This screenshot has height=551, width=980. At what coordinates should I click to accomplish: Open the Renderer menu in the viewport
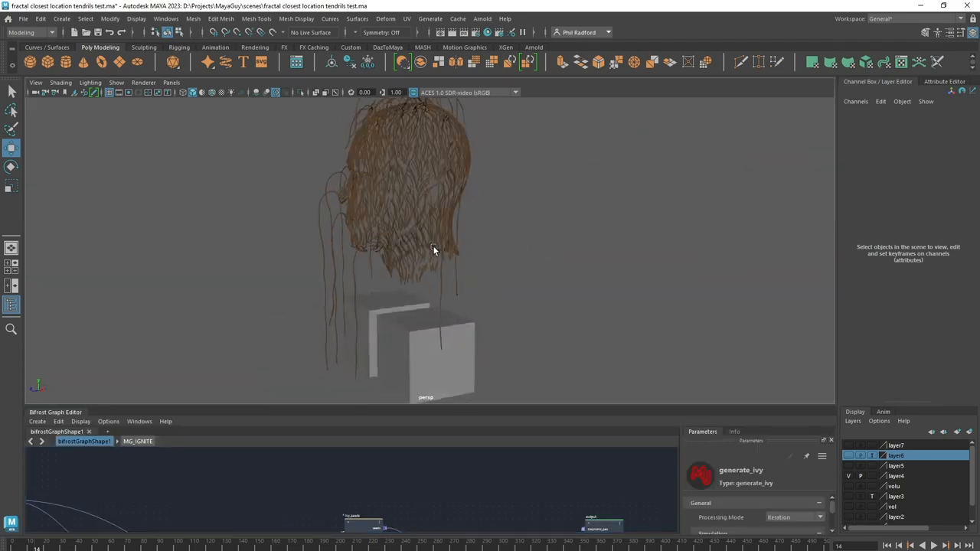click(143, 82)
